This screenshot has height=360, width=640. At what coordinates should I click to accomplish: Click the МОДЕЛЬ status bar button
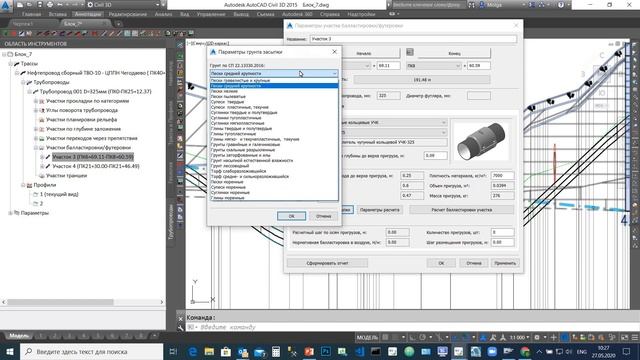point(367,338)
